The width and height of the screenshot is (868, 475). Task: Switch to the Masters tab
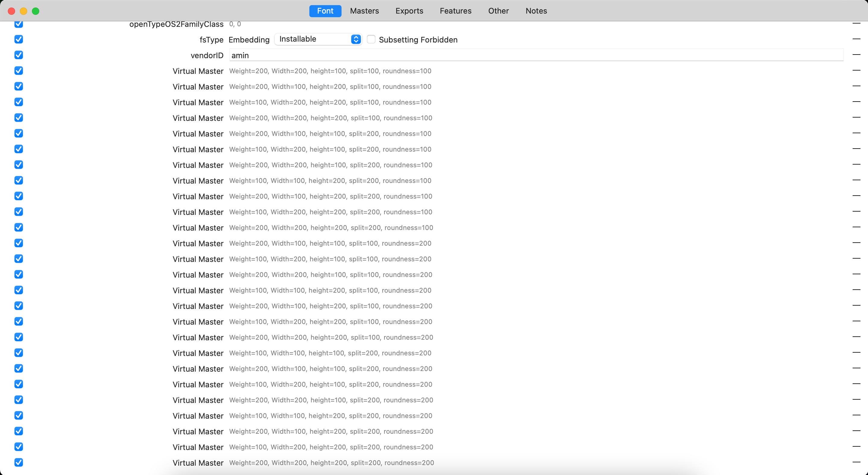pos(364,11)
